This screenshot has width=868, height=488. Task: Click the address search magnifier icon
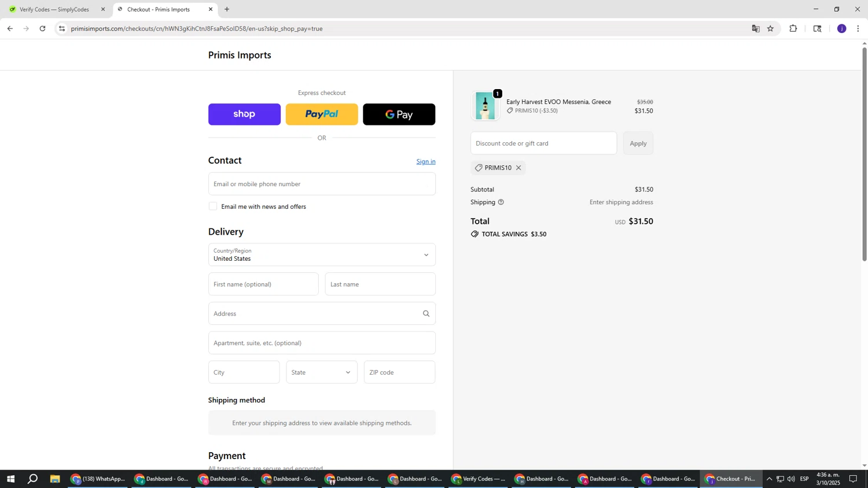(x=426, y=314)
